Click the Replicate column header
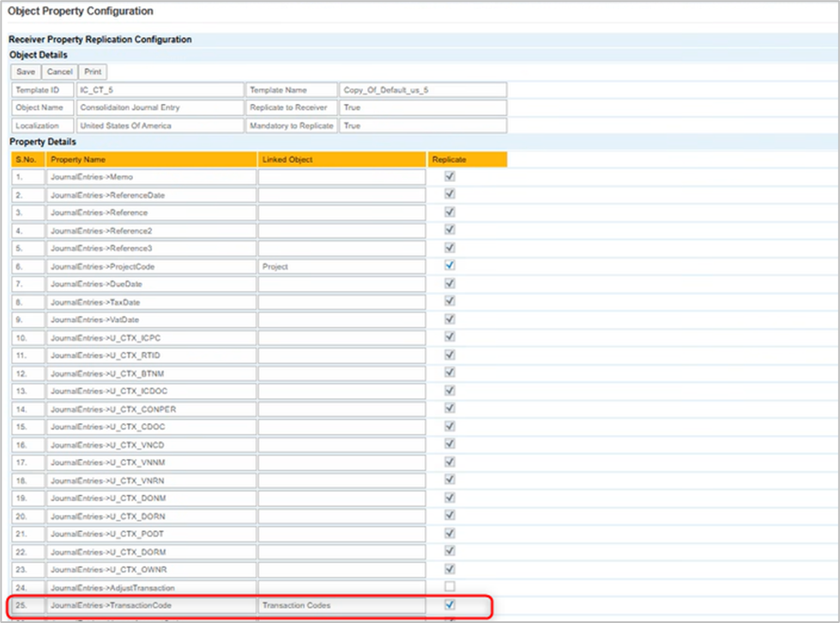 coord(467,160)
